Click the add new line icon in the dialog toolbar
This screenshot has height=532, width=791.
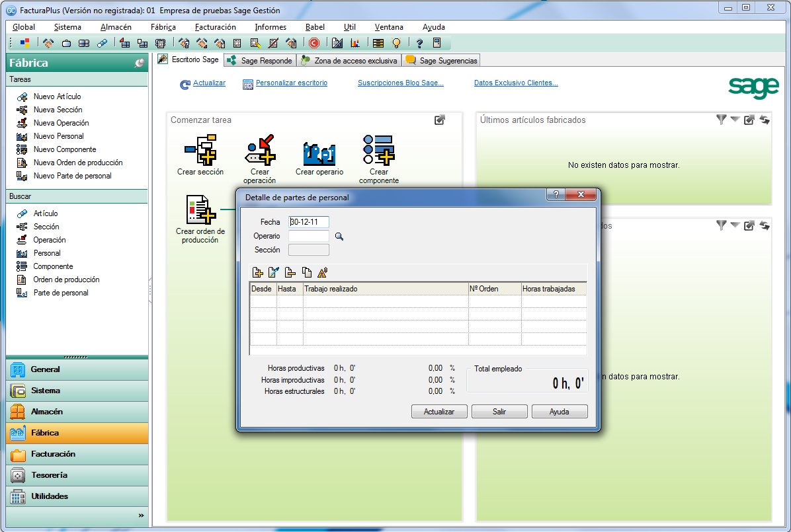pyautogui.click(x=257, y=272)
